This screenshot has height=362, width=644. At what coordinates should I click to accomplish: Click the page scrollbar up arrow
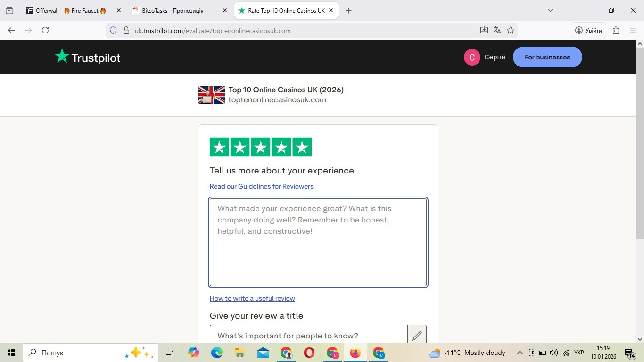(x=640, y=44)
